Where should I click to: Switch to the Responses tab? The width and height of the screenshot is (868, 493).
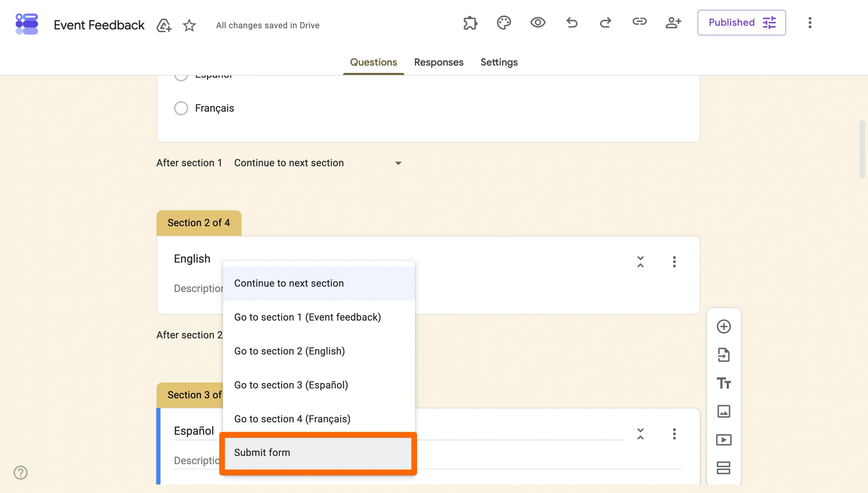[439, 62]
